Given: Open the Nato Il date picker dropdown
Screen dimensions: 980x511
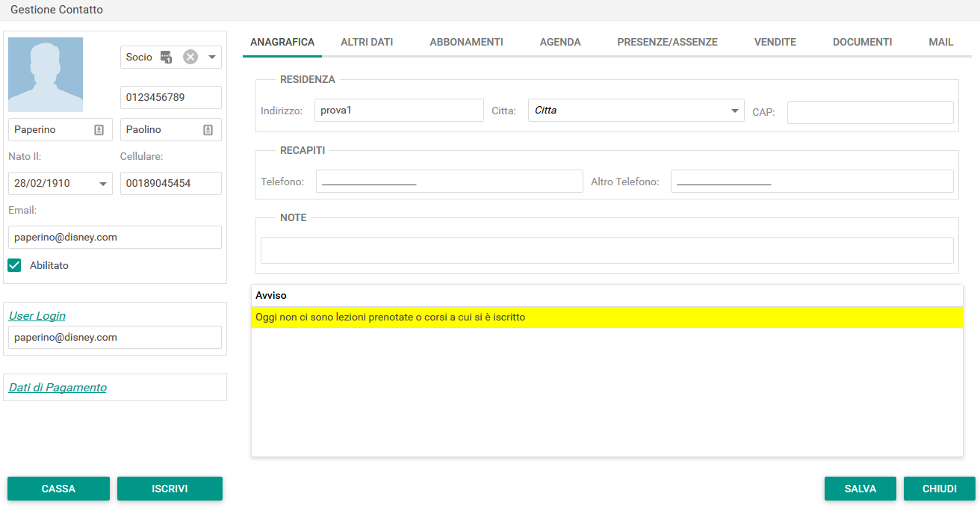Looking at the screenshot, I should coord(102,183).
